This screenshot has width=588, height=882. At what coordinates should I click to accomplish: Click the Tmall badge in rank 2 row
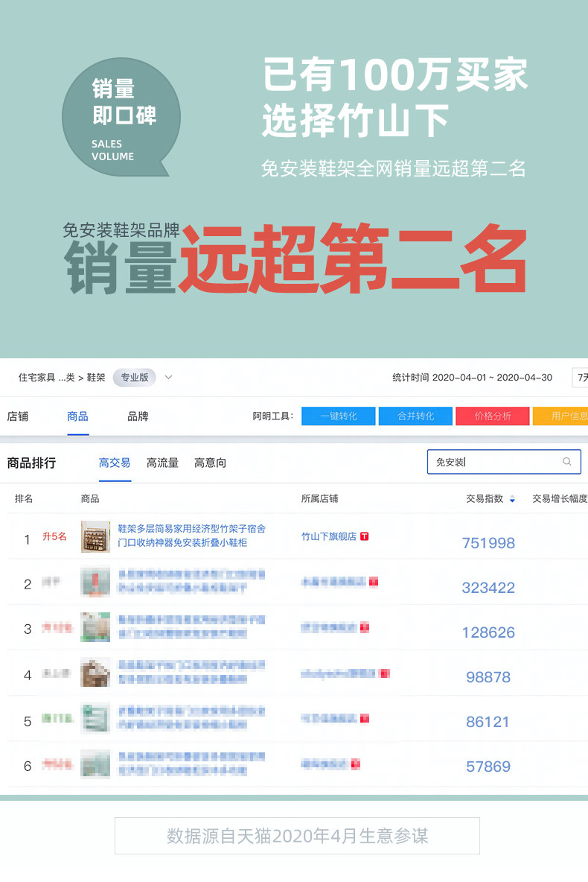pos(374,582)
